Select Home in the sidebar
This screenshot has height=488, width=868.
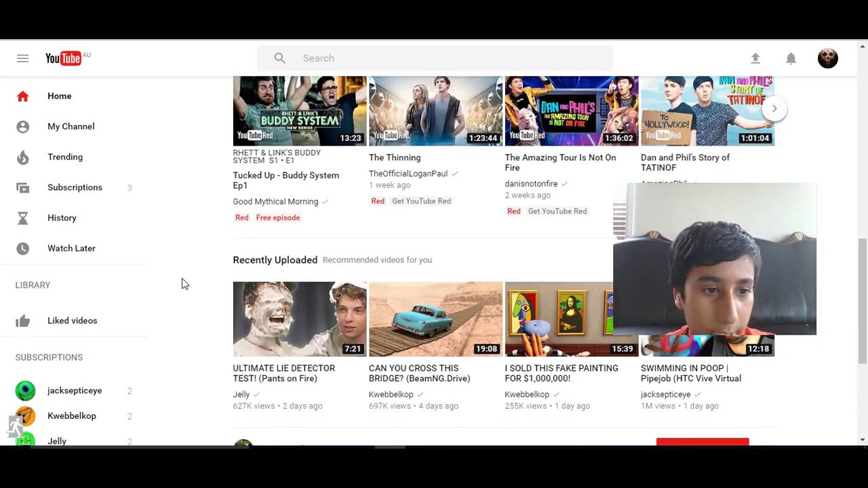[59, 96]
